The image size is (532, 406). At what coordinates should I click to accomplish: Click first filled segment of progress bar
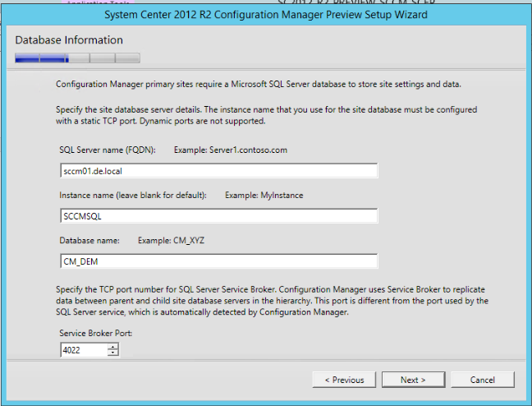27,58
